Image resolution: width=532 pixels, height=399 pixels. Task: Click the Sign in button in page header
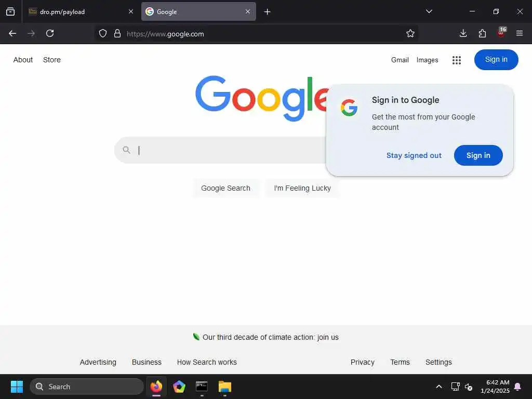coord(496,60)
